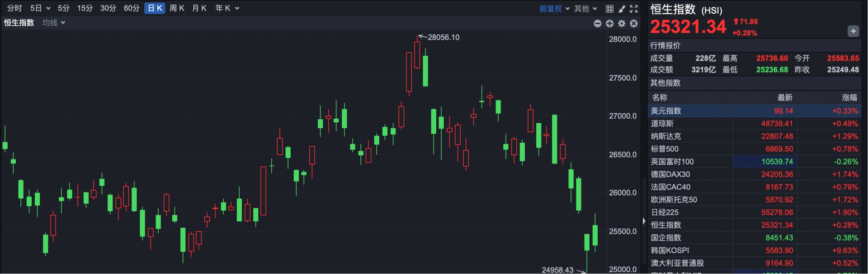Open the multi-chart grid layout icon
The image size is (868, 274).
coord(609,9)
